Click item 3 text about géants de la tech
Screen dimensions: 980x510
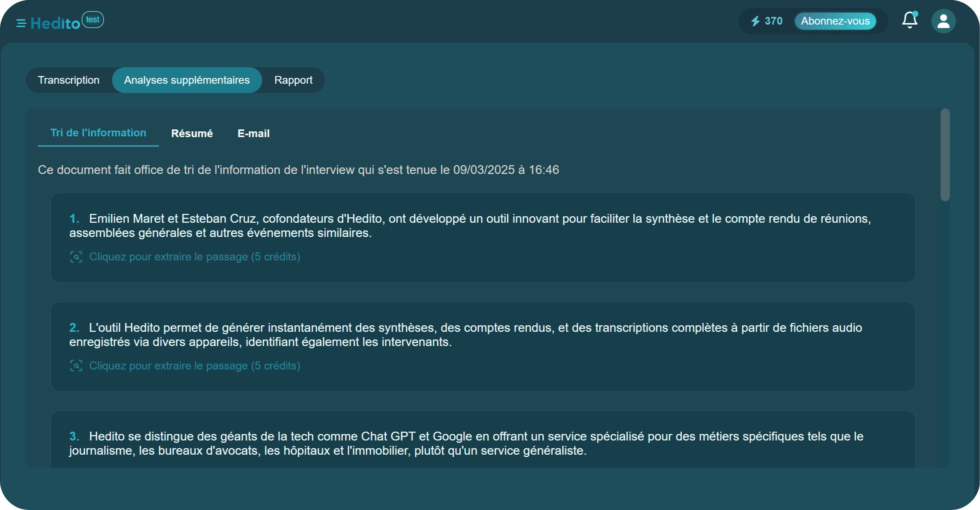[466, 444]
